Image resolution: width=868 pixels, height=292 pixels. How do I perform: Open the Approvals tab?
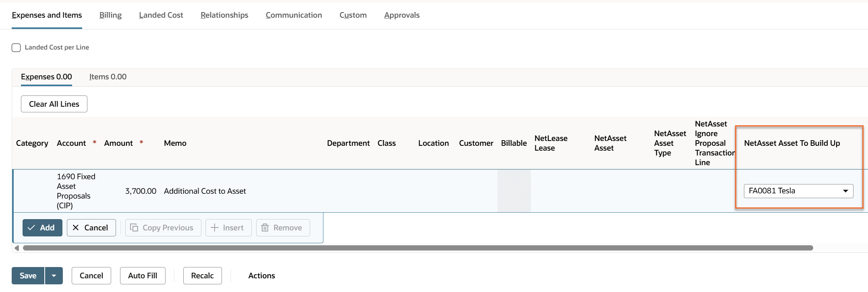(x=402, y=15)
